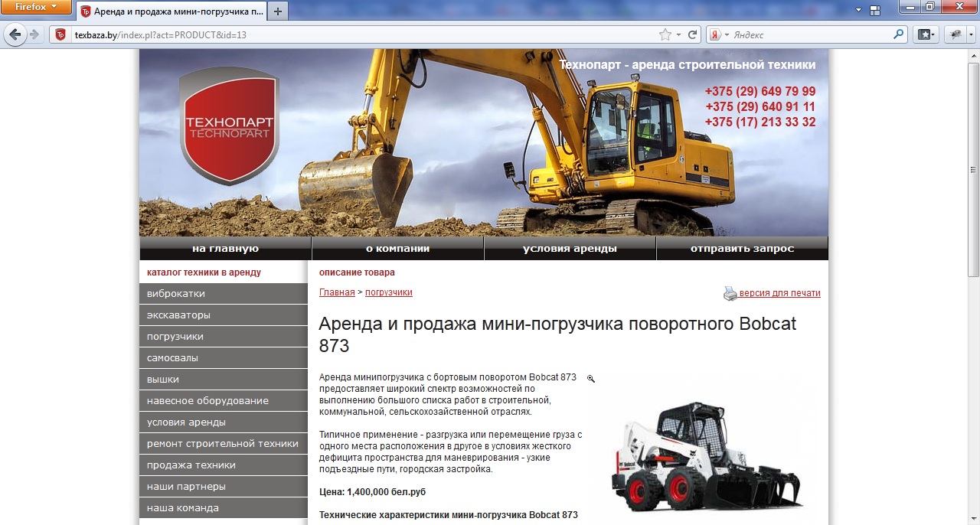
Task: Open the 'о компании' navigation item
Action: pyautogui.click(x=397, y=249)
